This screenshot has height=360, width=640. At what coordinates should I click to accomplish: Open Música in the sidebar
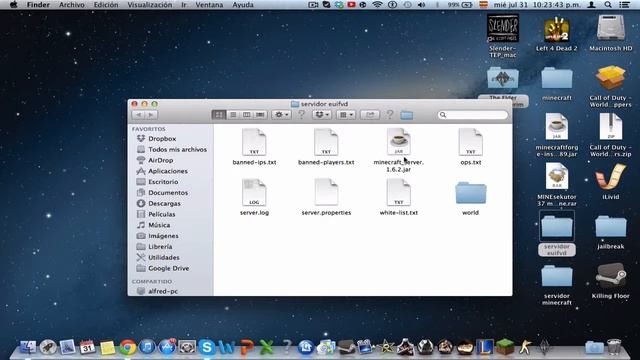pyautogui.click(x=159, y=225)
